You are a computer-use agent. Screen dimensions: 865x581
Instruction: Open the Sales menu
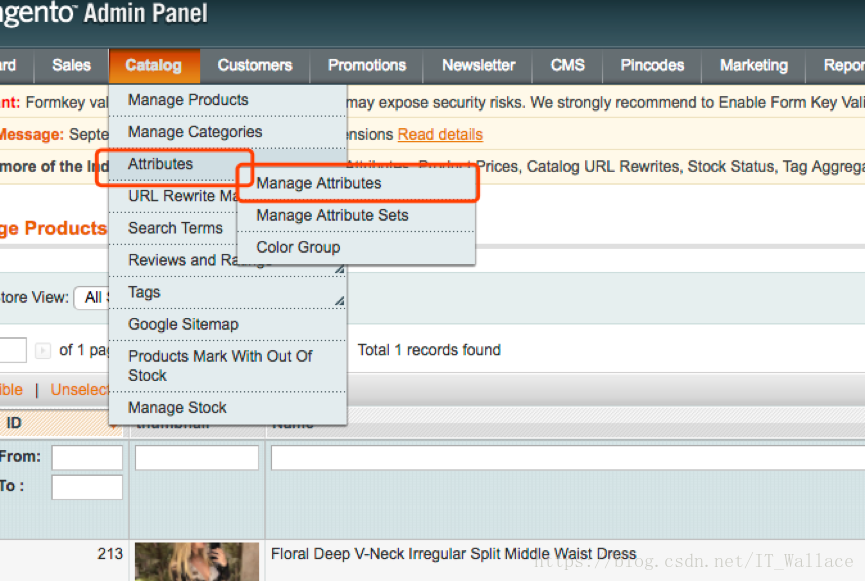[x=71, y=66]
